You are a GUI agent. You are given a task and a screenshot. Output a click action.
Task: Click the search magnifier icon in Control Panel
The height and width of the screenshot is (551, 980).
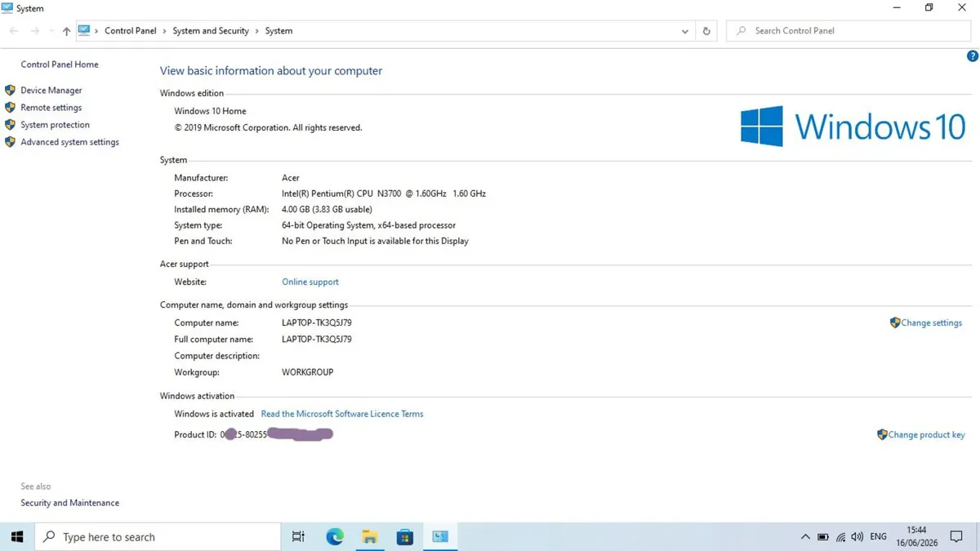click(741, 31)
